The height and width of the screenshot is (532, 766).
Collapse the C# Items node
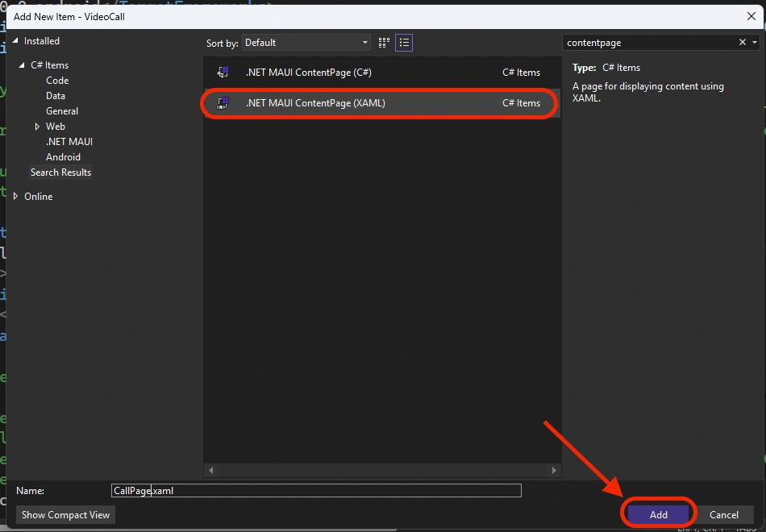[22, 65]
